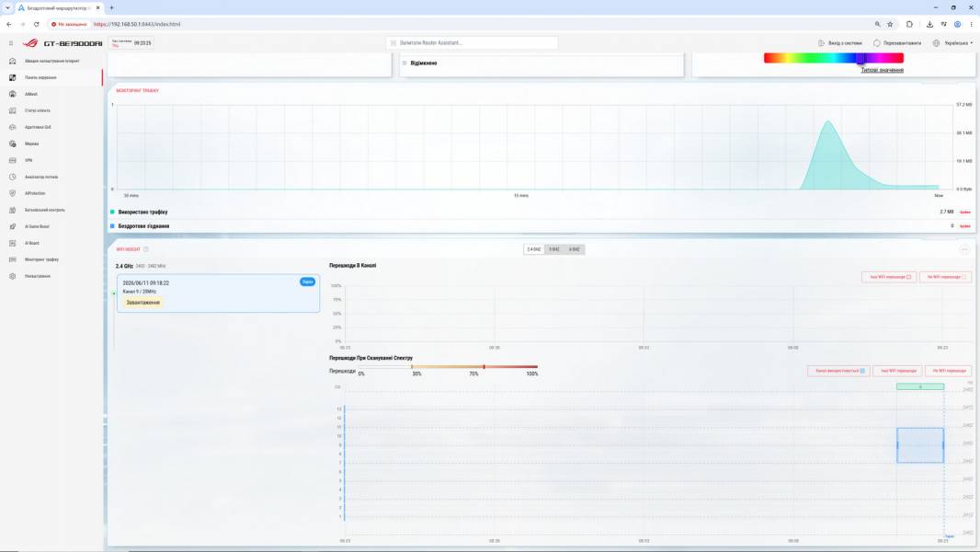Open the Українська language dropdown
The width and height of the screenshot is (980, 552).
[x=958, y=43]
